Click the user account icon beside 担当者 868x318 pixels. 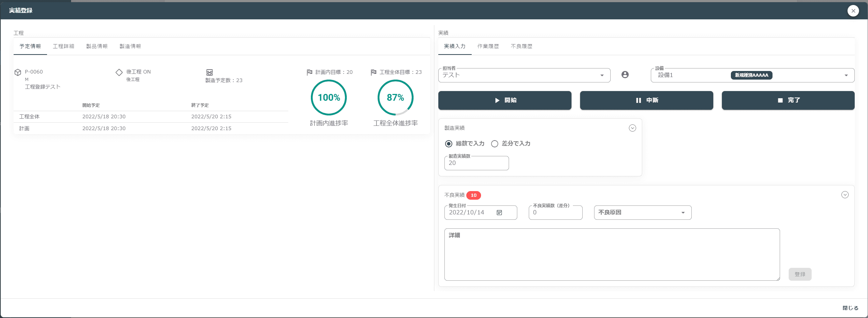pos(625,75)
